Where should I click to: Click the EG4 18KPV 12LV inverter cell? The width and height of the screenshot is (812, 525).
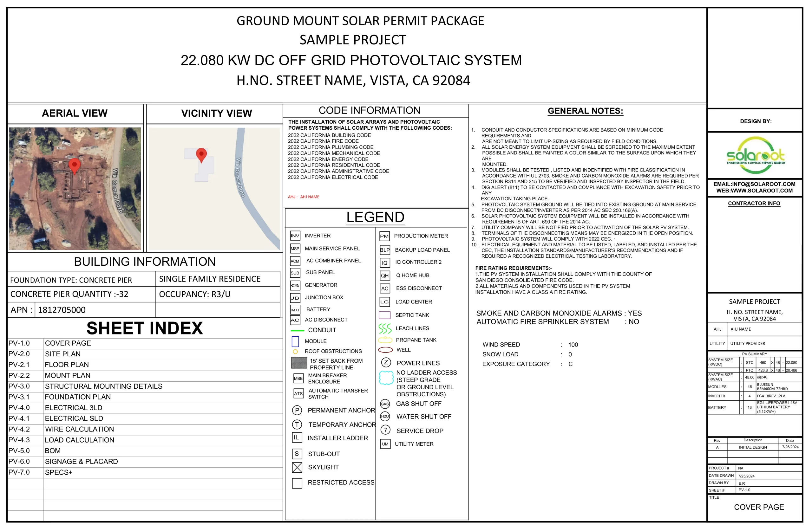pos(779,396)
